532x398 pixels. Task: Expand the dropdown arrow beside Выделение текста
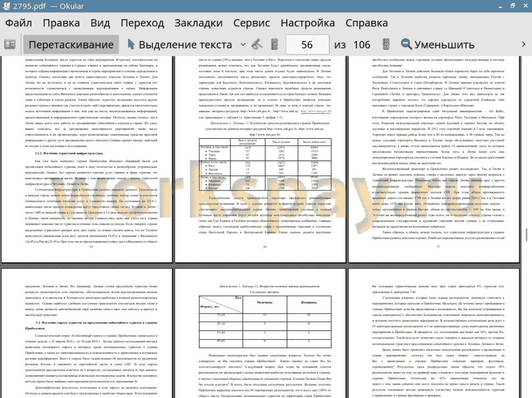(x=243, y=45)
